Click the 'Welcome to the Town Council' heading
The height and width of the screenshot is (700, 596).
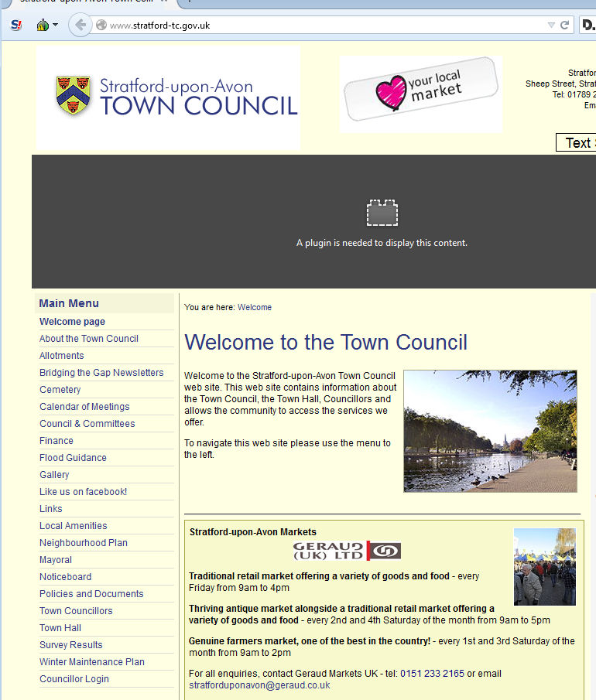click(326, 343)
